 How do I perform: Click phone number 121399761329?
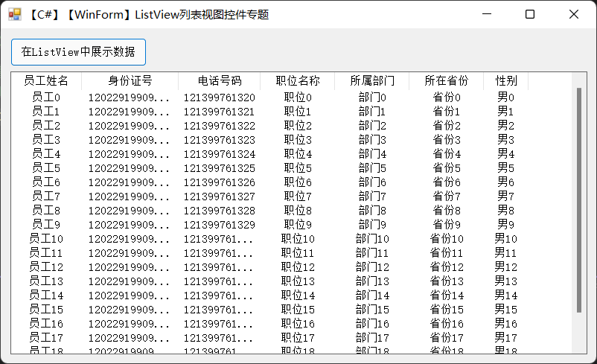(x=220, y=225)
